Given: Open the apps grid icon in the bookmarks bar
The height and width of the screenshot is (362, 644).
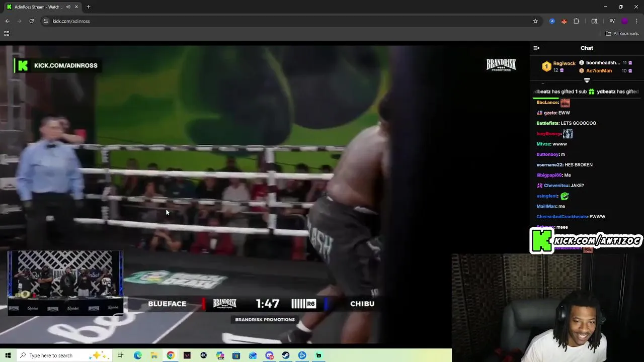Looking at the screenshot, I should [7, 34].
